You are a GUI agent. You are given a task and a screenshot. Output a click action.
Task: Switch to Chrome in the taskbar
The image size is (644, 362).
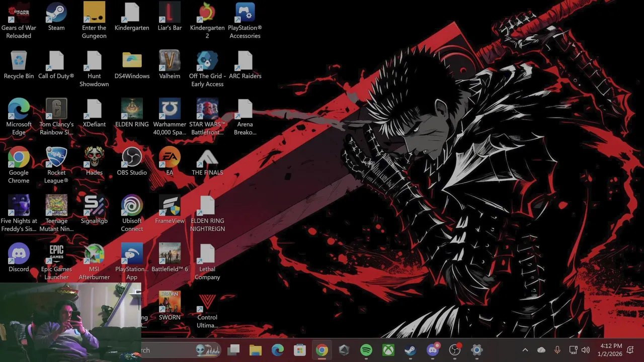322,350
